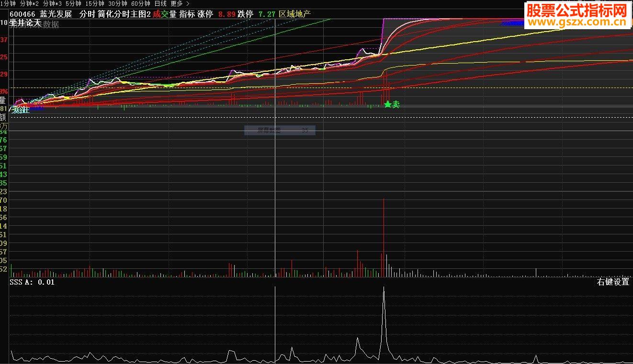Click the stock name 蓝光发展
Image resolution: width=633 pixels, height=364 pixels.
[56, 14]
